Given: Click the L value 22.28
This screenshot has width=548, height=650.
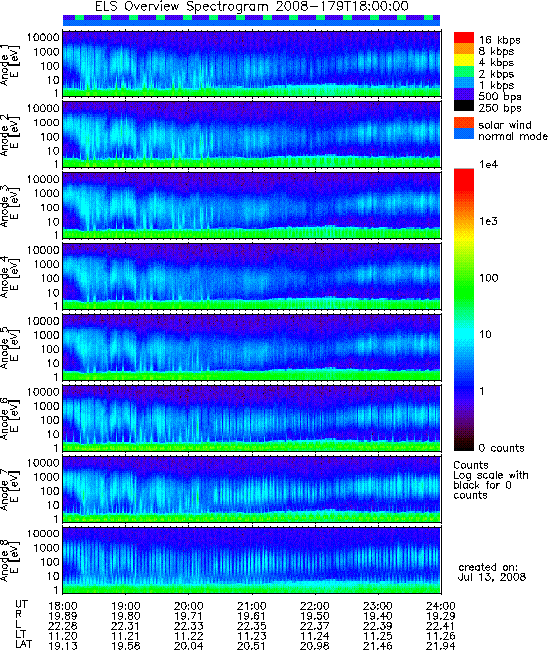Looking at the screenshot, I should click(63, 626).
